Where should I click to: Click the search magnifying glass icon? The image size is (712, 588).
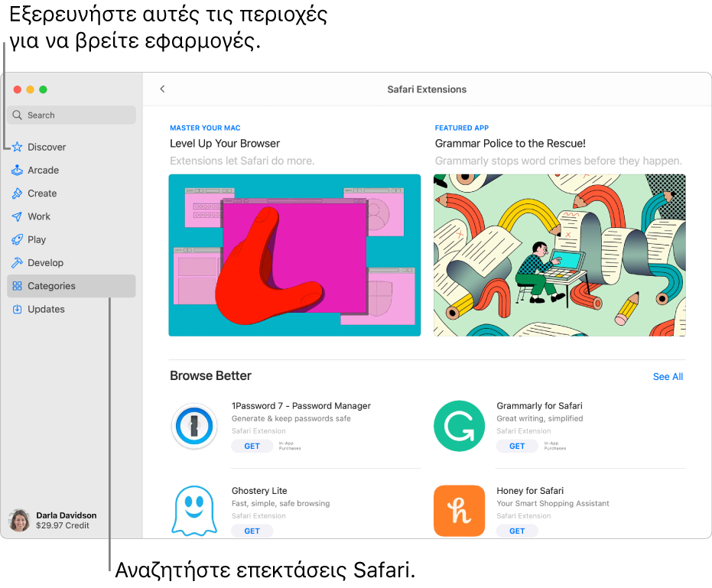point(18,115)
